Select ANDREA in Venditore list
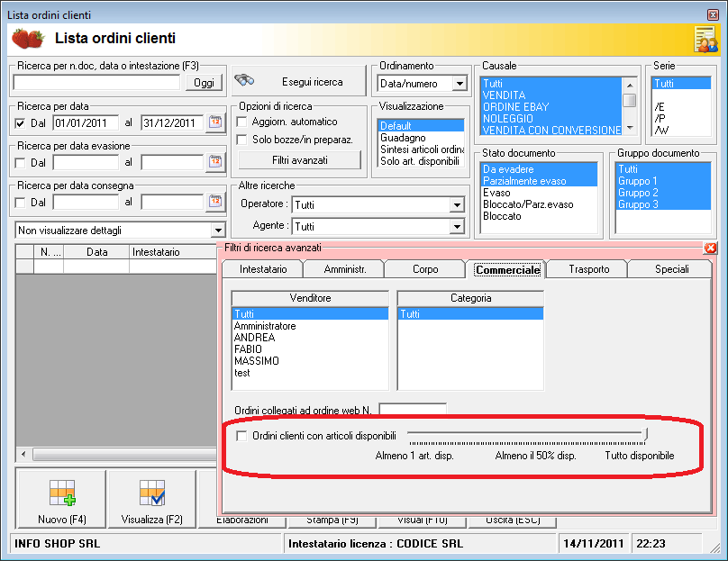This screenshot has width=728, height=561. tap(310, 338)
